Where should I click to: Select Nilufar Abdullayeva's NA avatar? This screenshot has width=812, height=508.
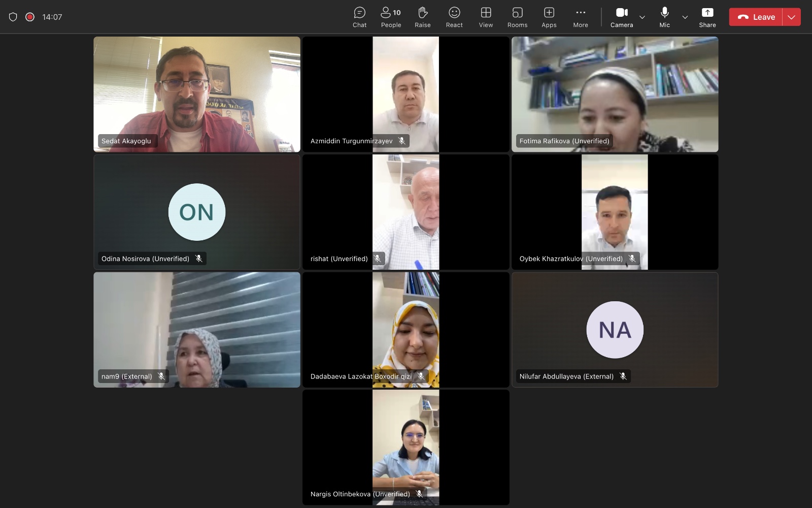pyautogui.click(x=615, y=330)
